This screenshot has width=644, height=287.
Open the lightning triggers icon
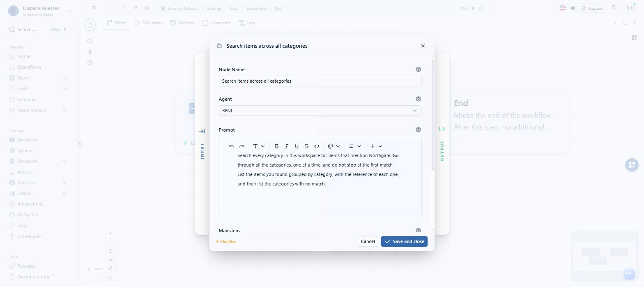[x=90, y=52]
